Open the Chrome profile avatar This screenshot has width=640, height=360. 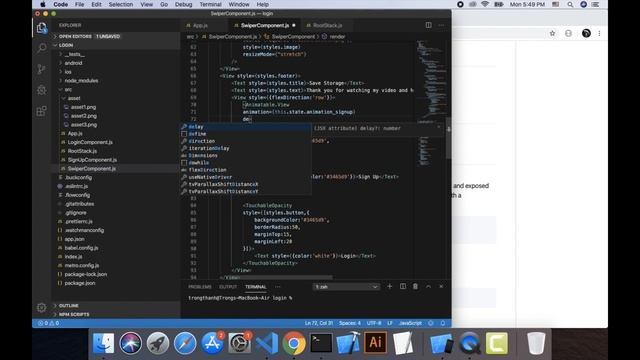click(x=586, y=33)
